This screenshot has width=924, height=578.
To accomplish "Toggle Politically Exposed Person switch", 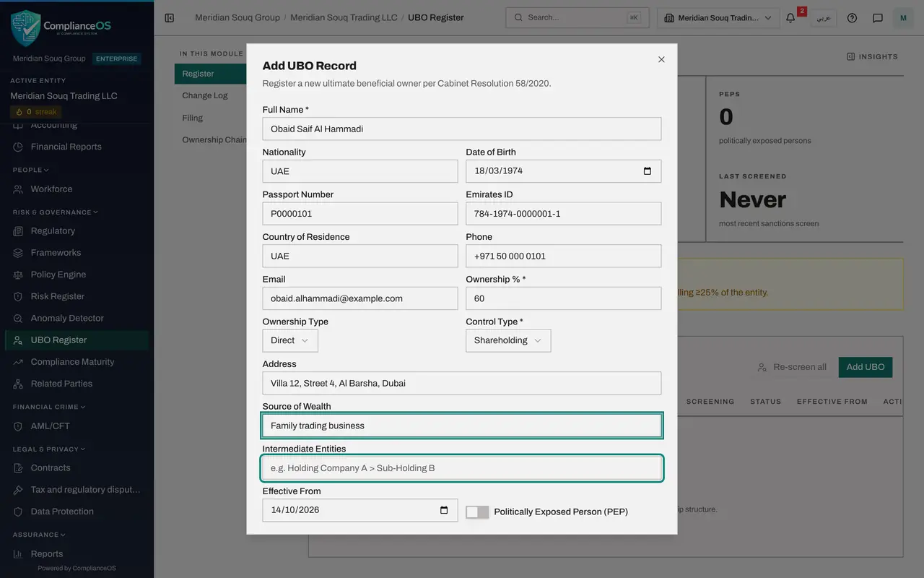I will [477, 512].
